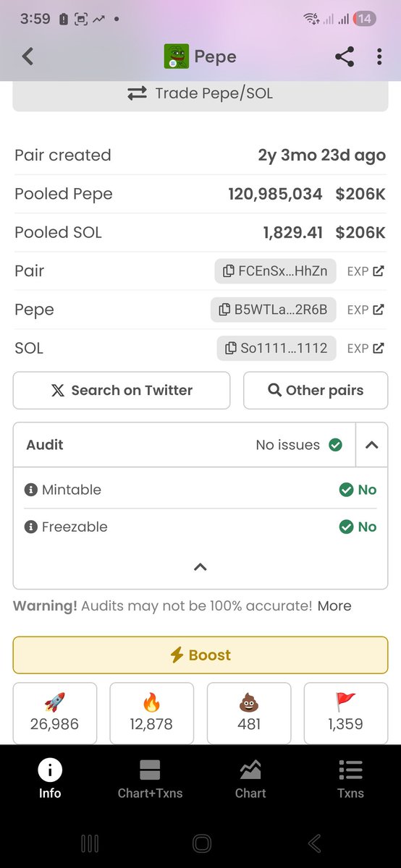Tap the Wi-Fi status icon
The height and width of the screenshot is (868, 401).
pos(312,20)
